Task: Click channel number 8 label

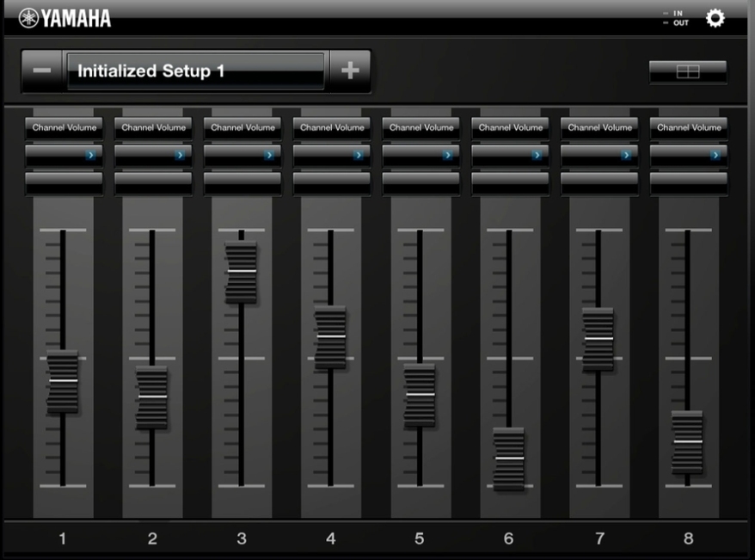Action: [x=689, y=538]
